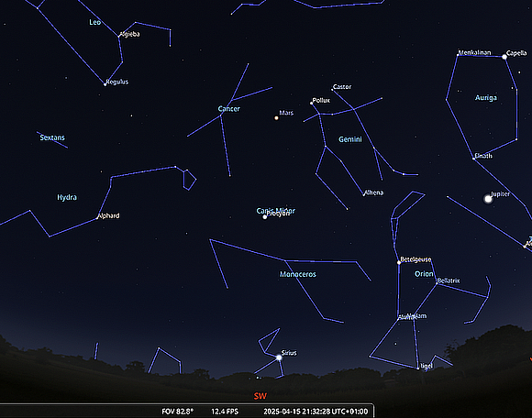
Task: Select the star Castor
Action: click(x=332, y=90)
